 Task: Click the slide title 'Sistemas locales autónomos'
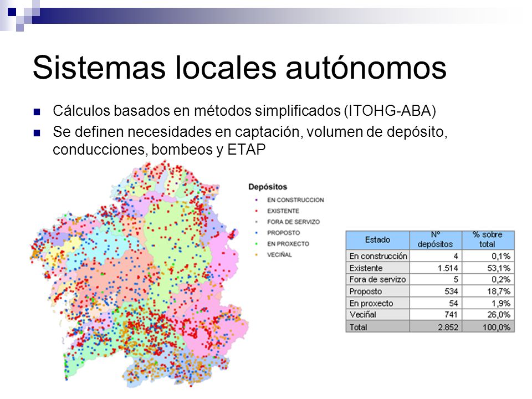pos(239,68)
